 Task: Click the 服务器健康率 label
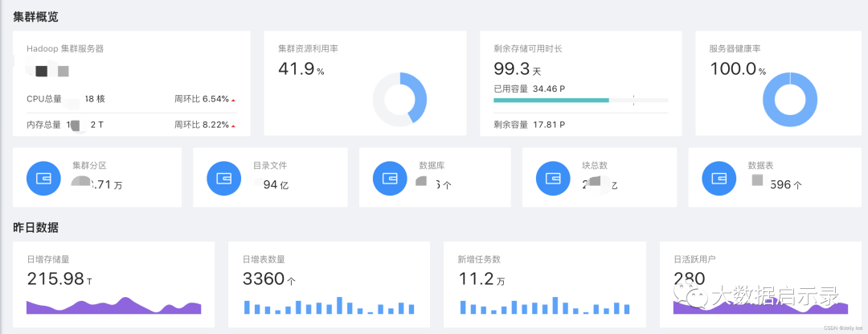(x=735, y=49)
